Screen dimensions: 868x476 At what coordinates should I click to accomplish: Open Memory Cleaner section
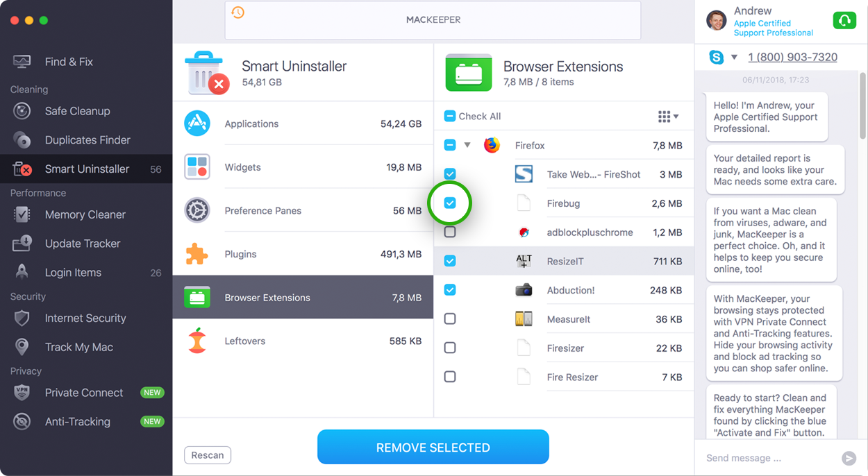[86, 214]
